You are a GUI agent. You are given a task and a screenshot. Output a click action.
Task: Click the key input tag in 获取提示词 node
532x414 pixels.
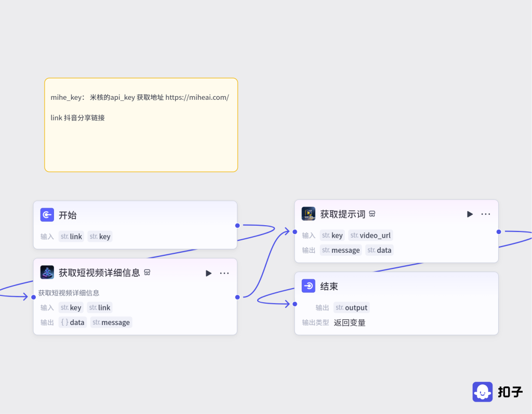coord(332,236)
